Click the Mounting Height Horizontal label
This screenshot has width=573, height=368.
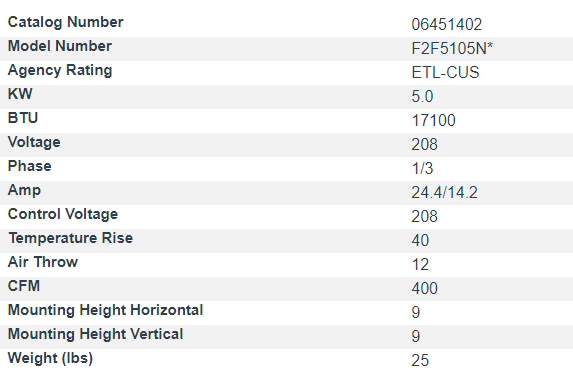click(x=105, y=310)
